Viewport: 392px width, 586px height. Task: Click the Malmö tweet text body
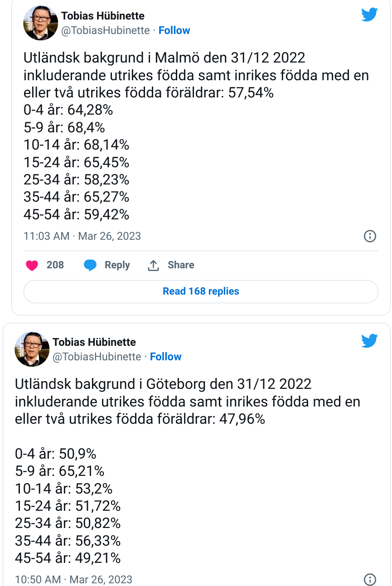tap(181, 136)
